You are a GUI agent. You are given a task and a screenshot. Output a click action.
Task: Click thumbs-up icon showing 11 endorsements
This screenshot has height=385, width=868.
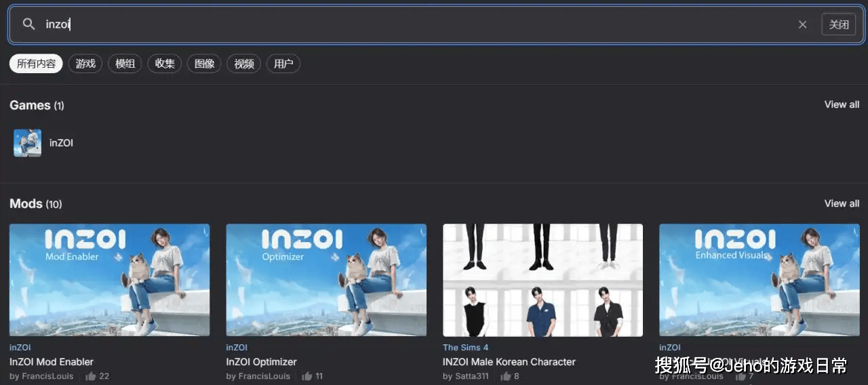click(x=307, y=376)
